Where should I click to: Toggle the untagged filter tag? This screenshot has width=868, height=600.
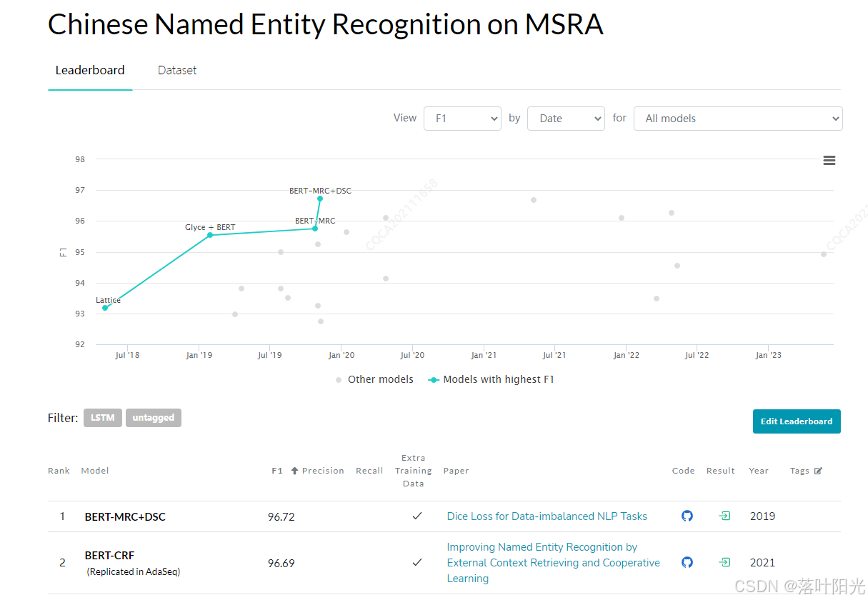click(x=154, y=418)
